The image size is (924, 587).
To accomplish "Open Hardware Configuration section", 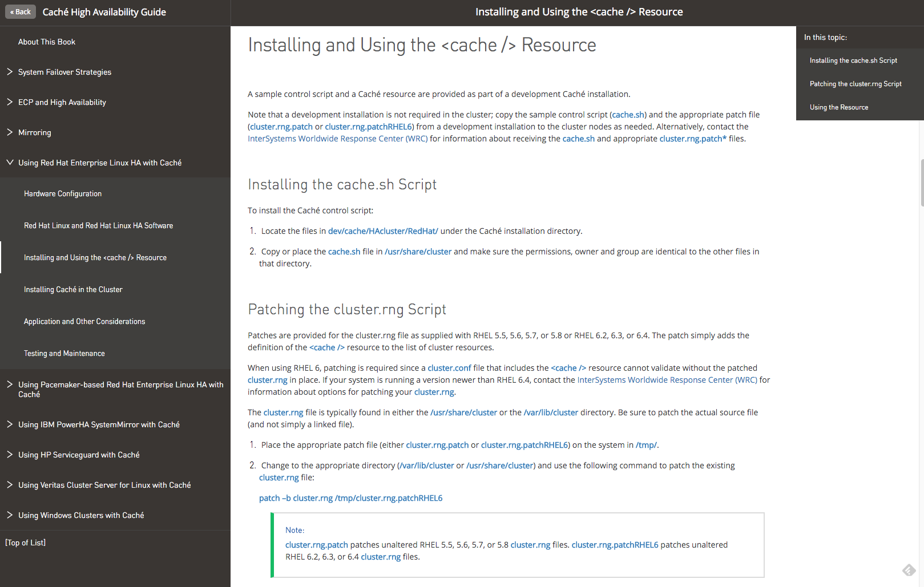I will [x=63, y=194].
